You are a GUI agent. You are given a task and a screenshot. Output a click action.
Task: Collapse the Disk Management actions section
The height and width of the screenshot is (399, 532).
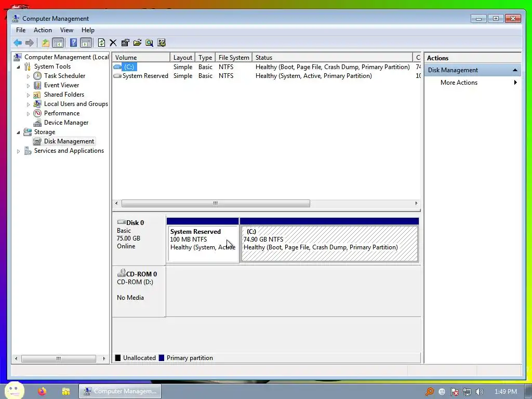click(x=515, y=70)
